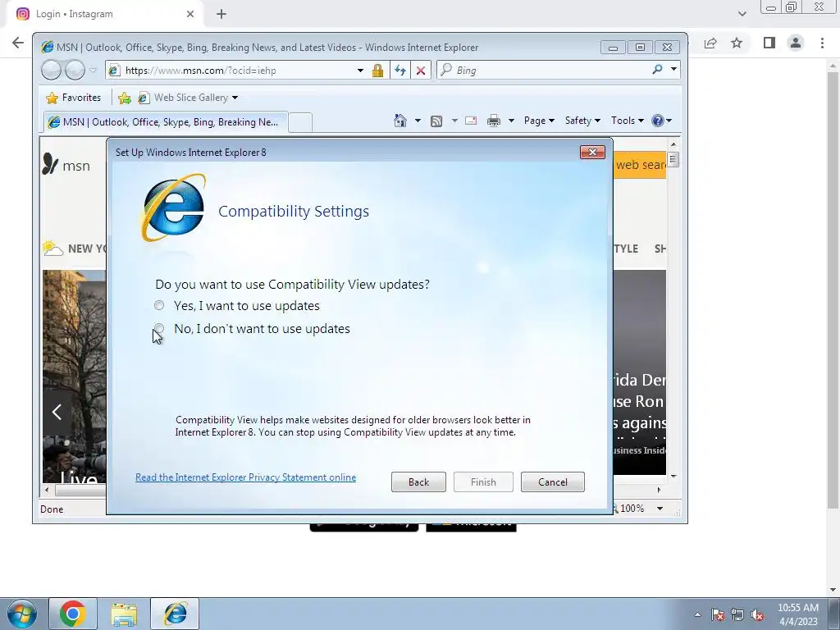This screenshot has height=630, width=840.
Task: Click the IE Refresh icon
Action: (400, 71)
